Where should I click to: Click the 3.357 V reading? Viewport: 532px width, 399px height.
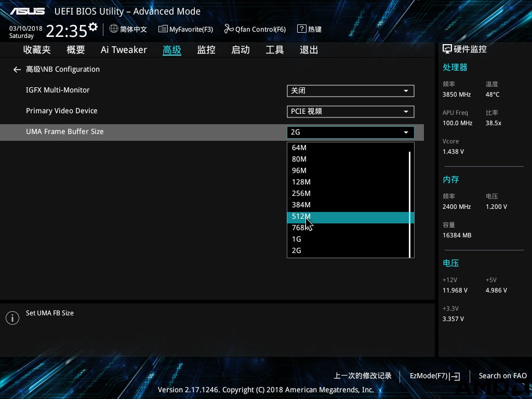click(453, 319)
